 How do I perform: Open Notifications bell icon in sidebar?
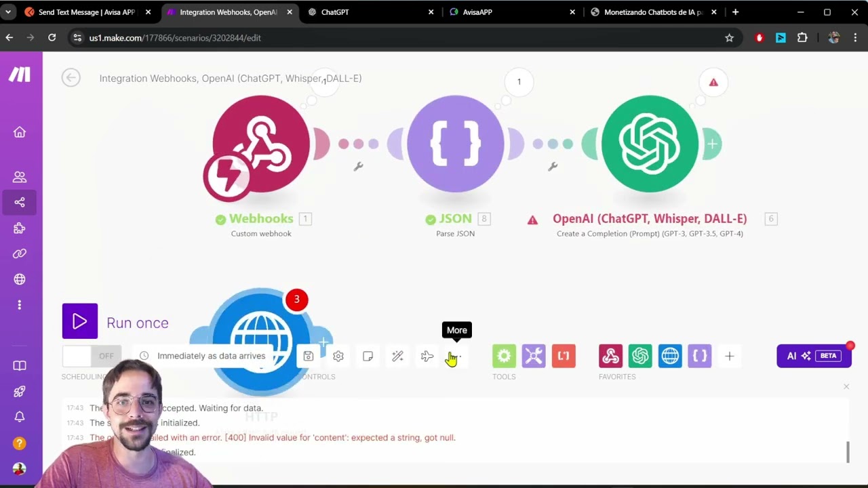click(x=20, y=417)
